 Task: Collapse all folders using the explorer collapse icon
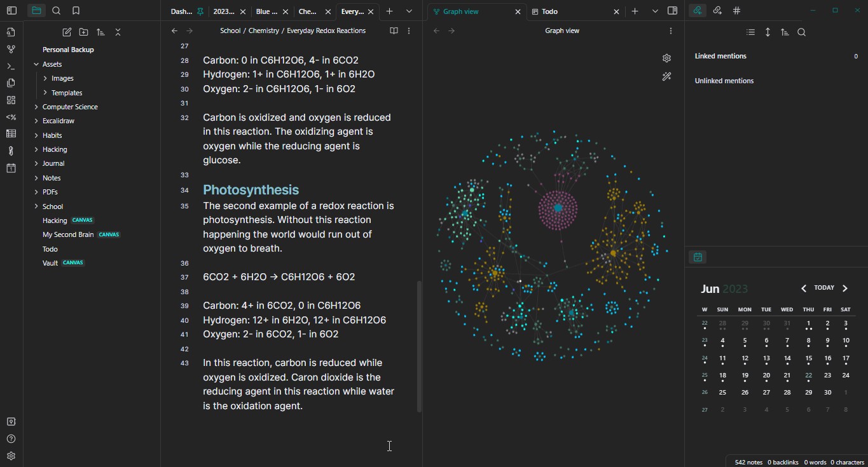[x=118, y=32]
